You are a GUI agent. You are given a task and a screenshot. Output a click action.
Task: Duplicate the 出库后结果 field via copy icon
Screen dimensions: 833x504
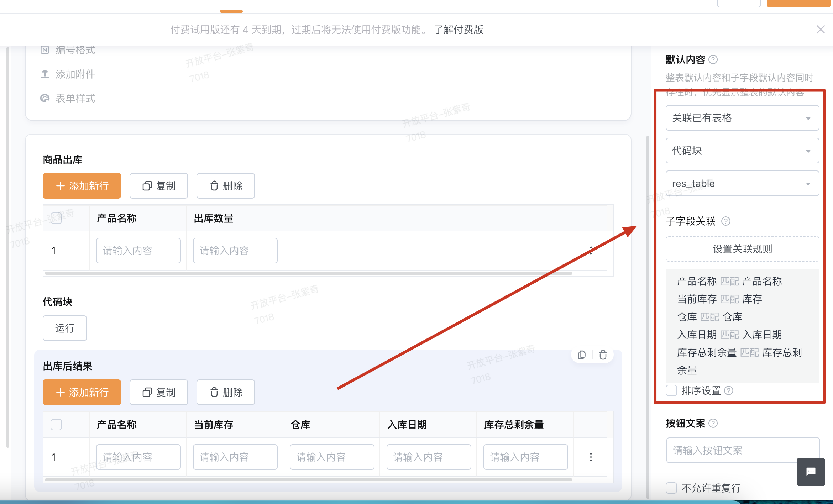[582, 355]
